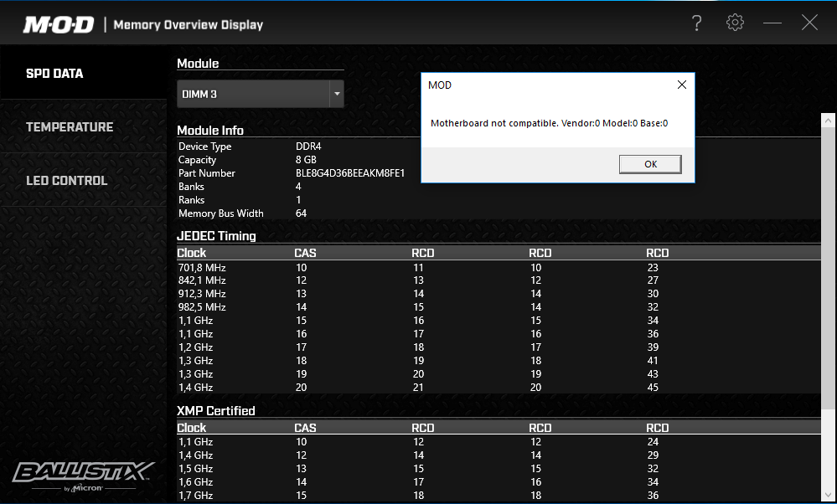Select the 1,2 GHz JEDEC row
Screen dimensions: 837x504
(499, 347)
